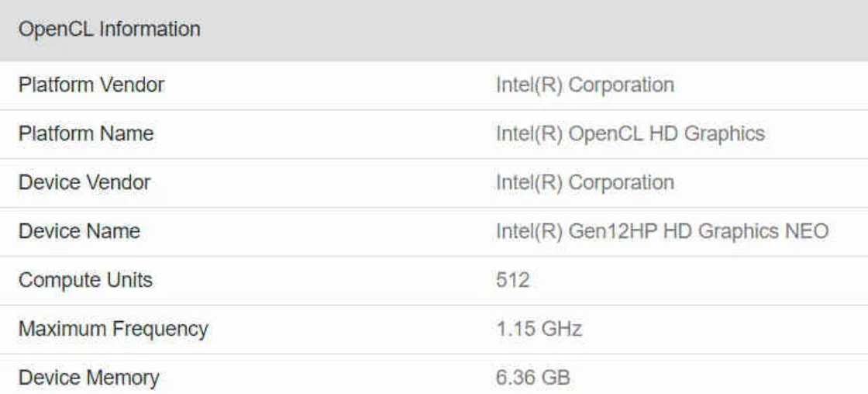Click Intel(R) Gen12HP HD Graphics NEO value
This screenshot has width=868, height=394.
[x=662, y=231]
